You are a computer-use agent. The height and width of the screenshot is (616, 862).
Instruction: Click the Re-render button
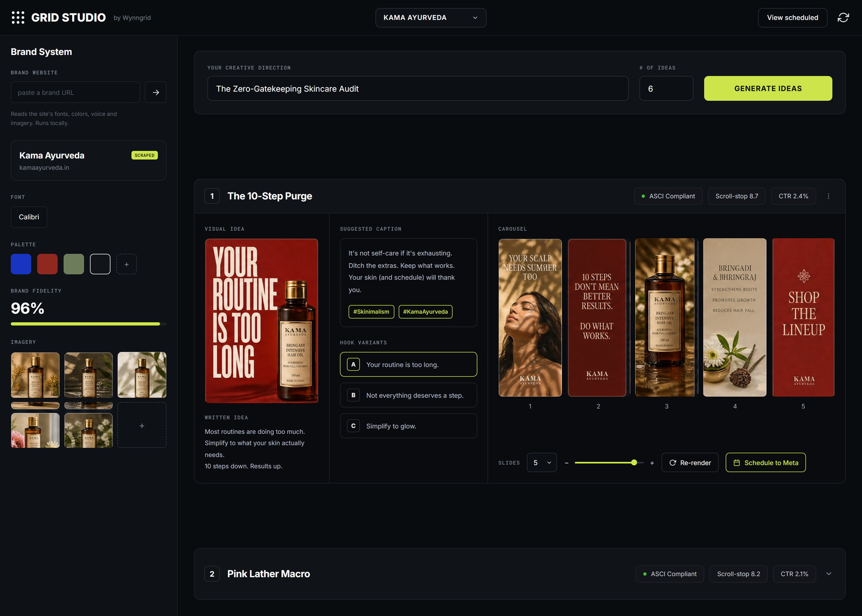pyautogui.click(x=690, y=463)
